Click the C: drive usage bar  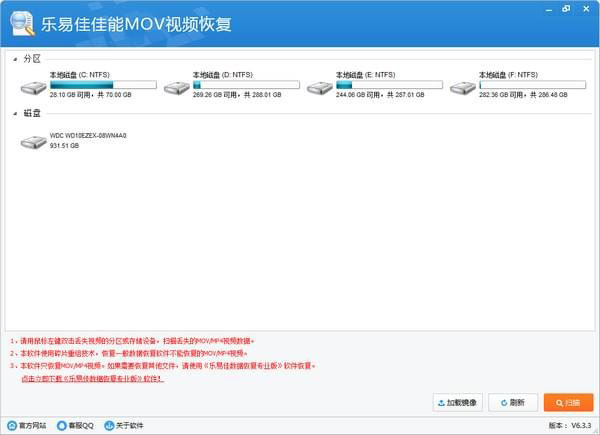tap(103, 85)
